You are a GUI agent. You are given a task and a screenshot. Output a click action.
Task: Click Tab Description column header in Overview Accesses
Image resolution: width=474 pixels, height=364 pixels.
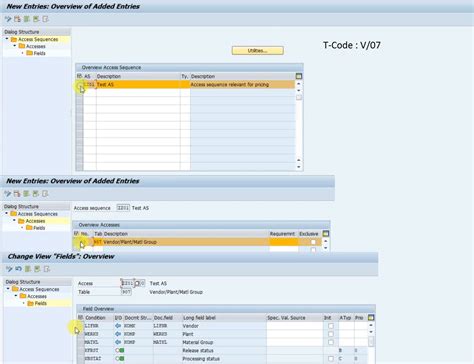111,234
